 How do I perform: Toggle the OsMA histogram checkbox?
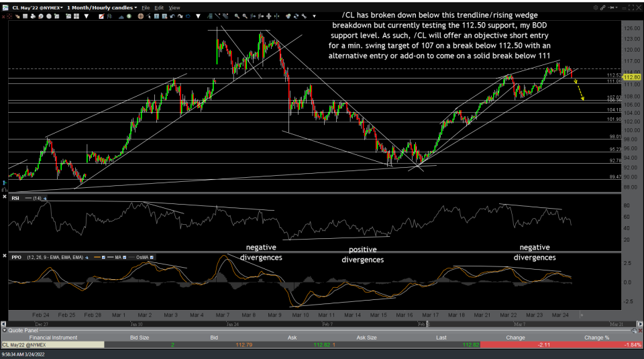[150, 257]
